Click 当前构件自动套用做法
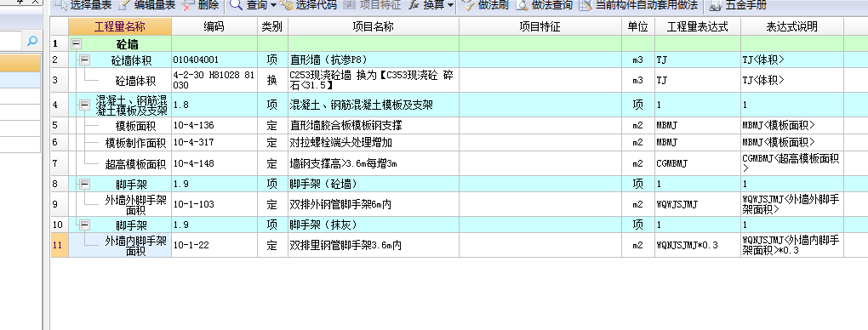The height and width of the screenshot is (330, 868). (x=638, y=6)
